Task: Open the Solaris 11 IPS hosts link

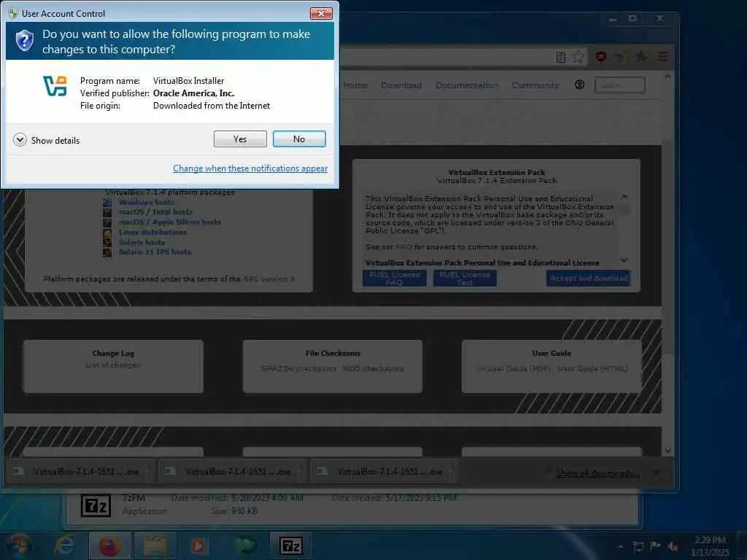Action: [155, 252]
